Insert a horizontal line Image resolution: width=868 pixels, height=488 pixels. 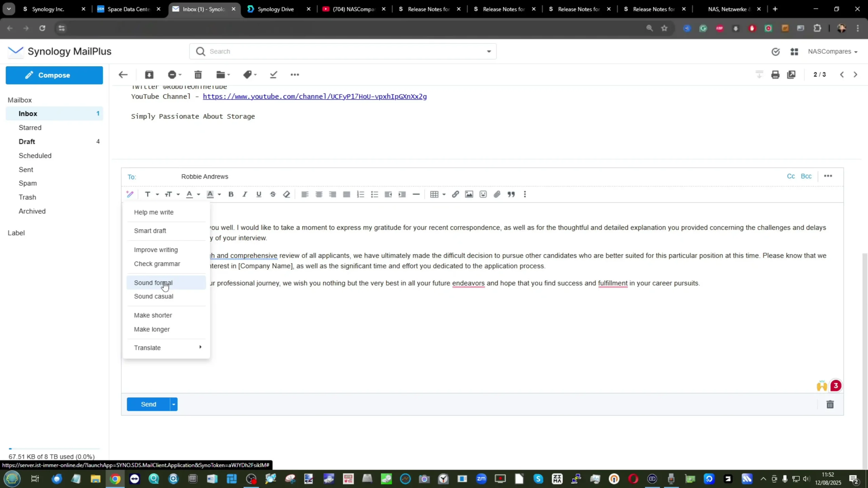coord(416,194)
